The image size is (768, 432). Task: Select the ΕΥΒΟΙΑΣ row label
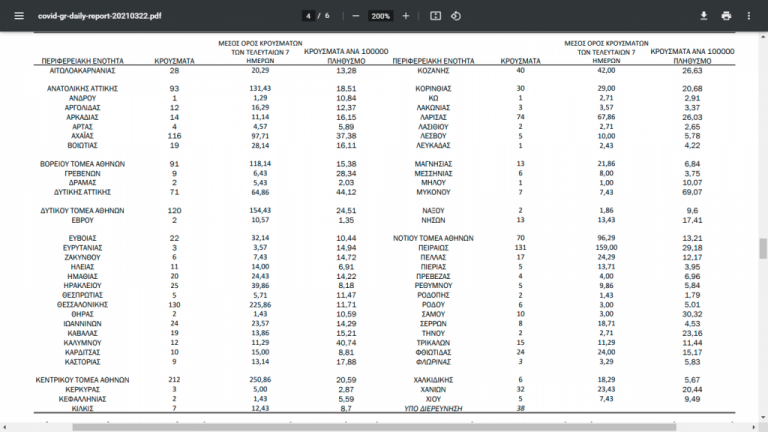[x=82, y=239]
